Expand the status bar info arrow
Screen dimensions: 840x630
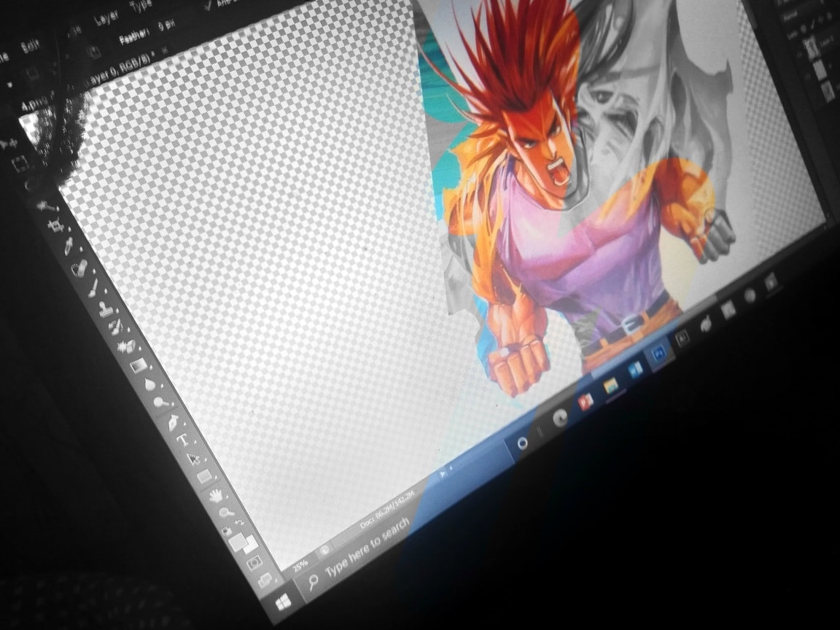[x=443, y=473]
